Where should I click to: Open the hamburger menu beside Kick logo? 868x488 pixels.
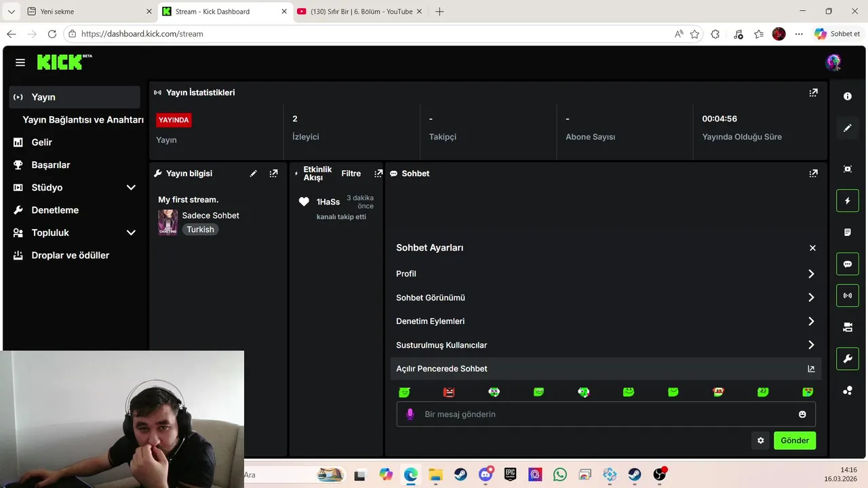tap(20, 62)
